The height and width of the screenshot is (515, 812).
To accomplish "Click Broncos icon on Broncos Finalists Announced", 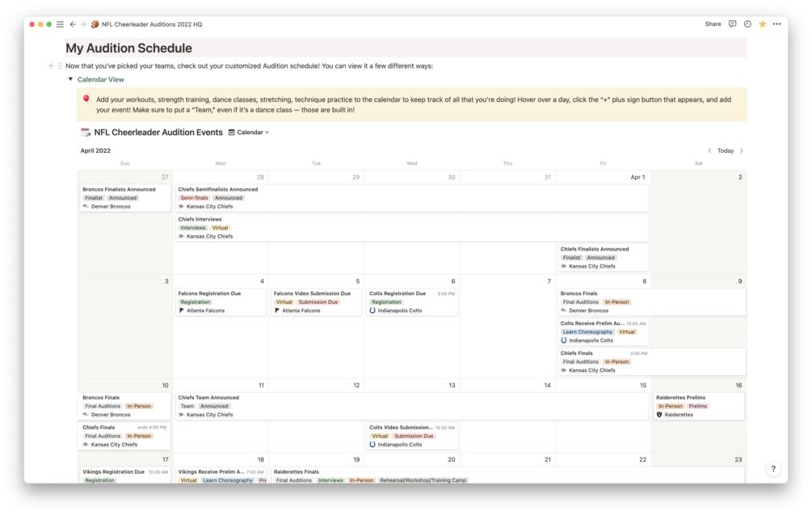I will point(86,207).
